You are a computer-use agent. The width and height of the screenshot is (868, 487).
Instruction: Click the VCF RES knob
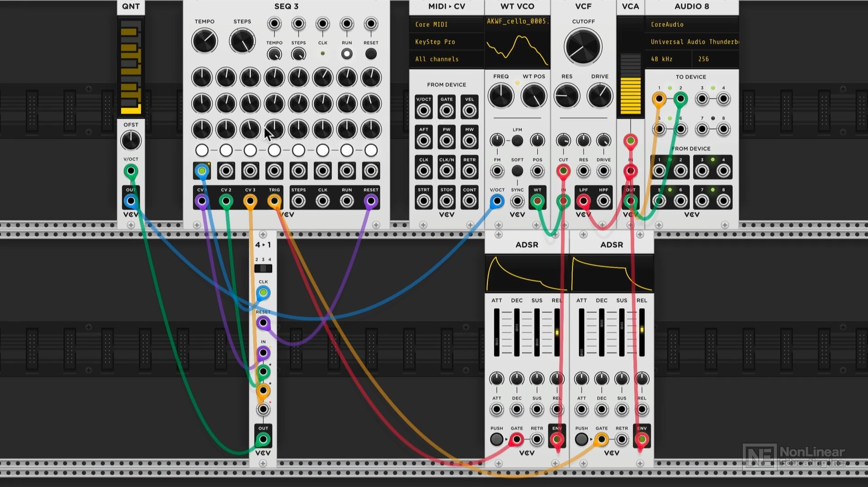pos(567,96)
